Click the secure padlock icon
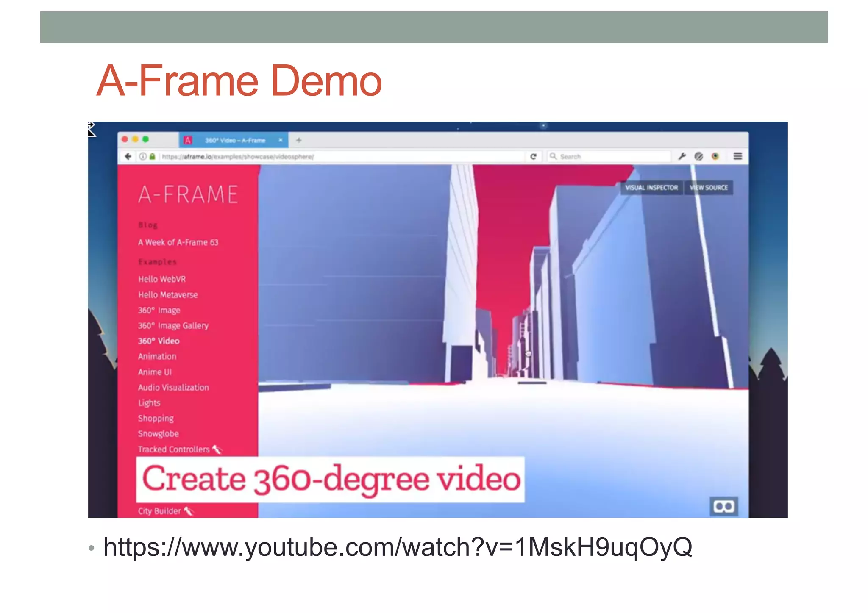The height and width of the screenshot is (613, 868). (x=153, y=156)
